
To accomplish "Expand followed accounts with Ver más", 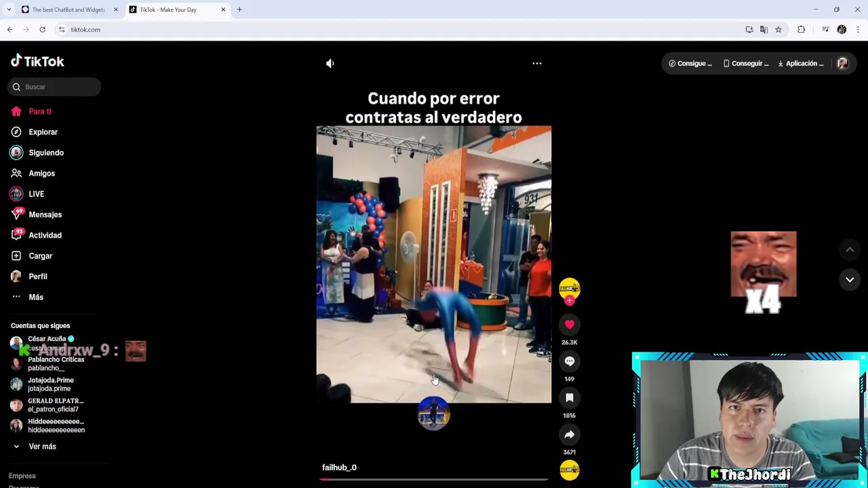I will [42, 447].
